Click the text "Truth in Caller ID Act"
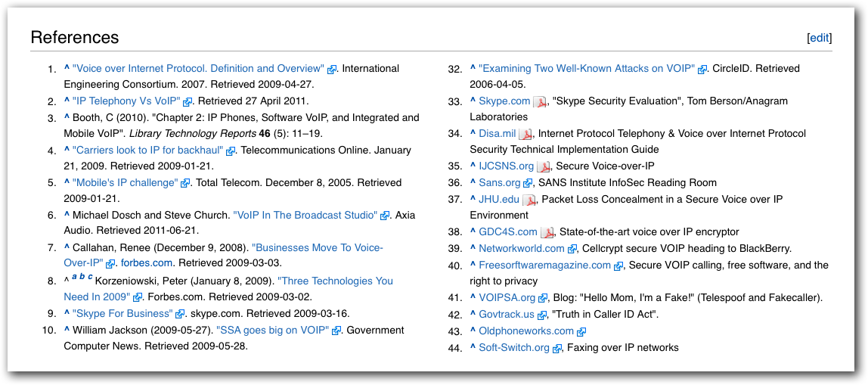The width and height of the screenshot is (868, 385). [605, 315]
